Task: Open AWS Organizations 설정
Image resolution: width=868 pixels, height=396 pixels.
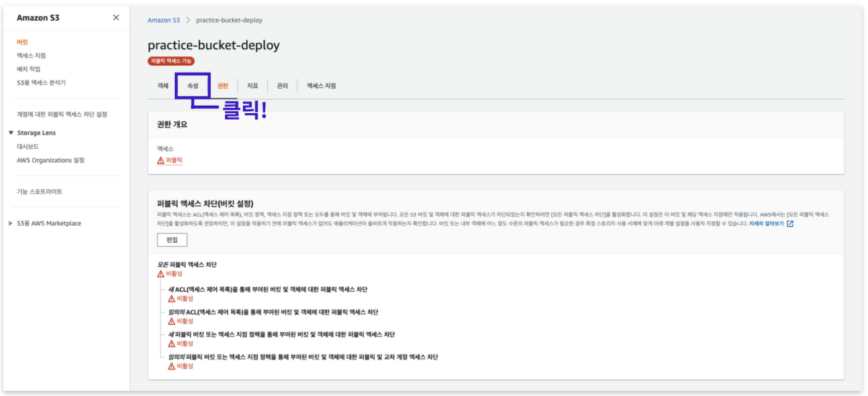Action: (x=51, y=161)
